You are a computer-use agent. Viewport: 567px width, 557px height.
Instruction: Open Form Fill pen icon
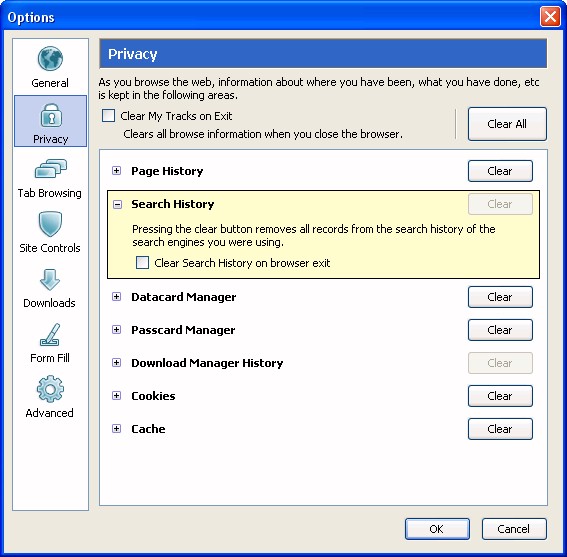(50, 335)
